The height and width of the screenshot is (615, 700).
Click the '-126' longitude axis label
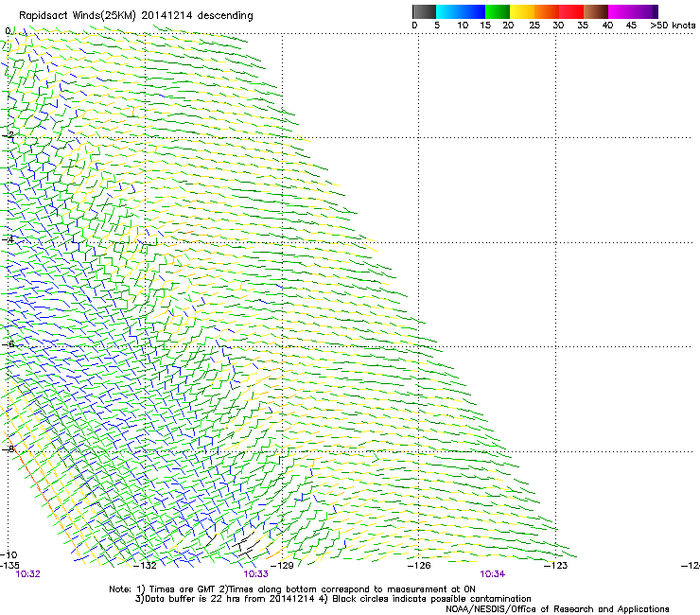click(419, 566)
